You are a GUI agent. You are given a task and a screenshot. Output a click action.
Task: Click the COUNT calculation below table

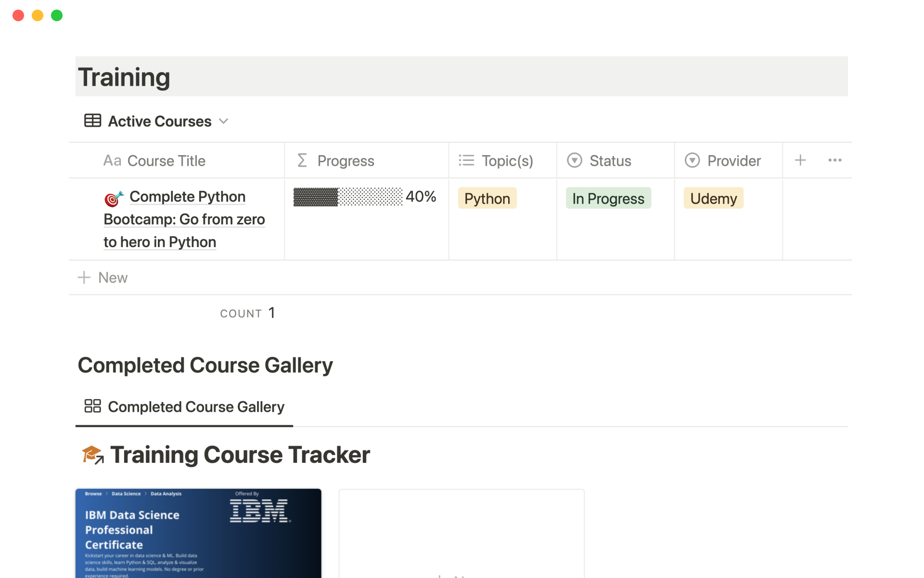pyautogui.click(x=247, y=313)
